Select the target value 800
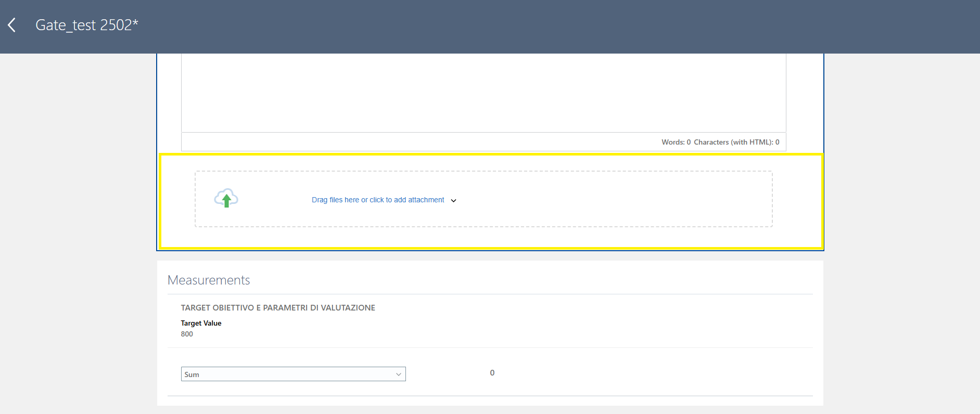The height and width of the screenshot is (414, 980). [187, 334]
